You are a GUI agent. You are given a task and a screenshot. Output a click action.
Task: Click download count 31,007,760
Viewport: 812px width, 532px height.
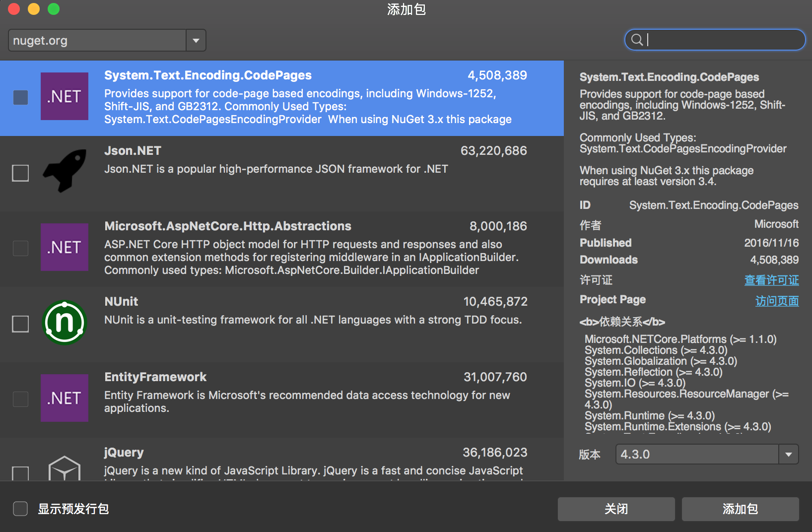[495, 377]
